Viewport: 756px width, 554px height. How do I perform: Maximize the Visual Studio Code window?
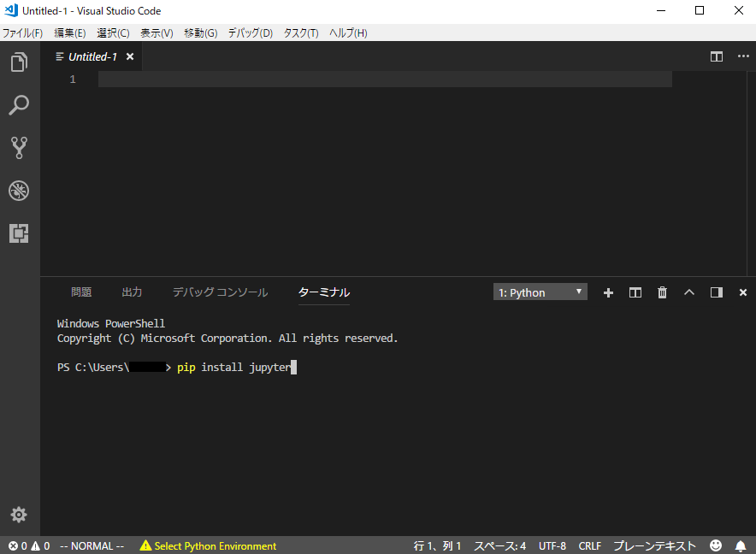700,10
